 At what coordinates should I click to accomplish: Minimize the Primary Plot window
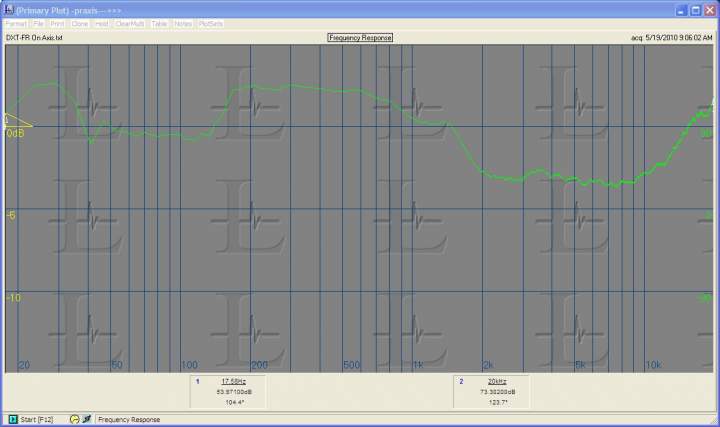[682, 11]
